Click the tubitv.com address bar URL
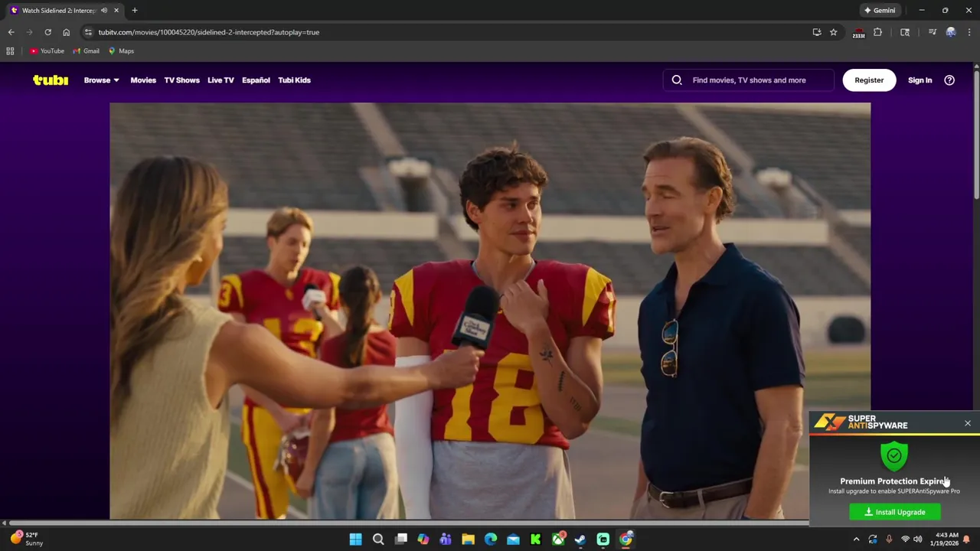This screenshot has height=551, width=980. tap(208, 32)
